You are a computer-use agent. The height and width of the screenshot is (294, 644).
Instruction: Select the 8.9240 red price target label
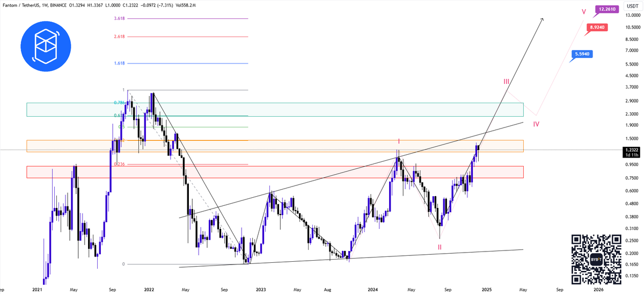(x=596, y=26)
